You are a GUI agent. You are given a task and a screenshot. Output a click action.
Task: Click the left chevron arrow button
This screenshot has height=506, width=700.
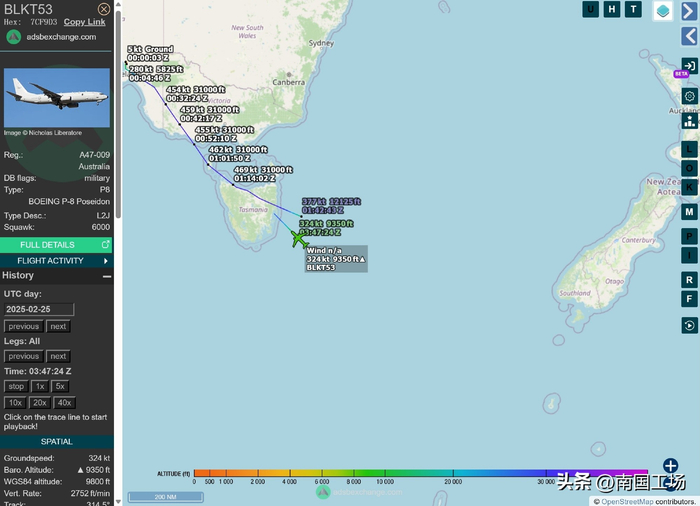click(690, 36)
